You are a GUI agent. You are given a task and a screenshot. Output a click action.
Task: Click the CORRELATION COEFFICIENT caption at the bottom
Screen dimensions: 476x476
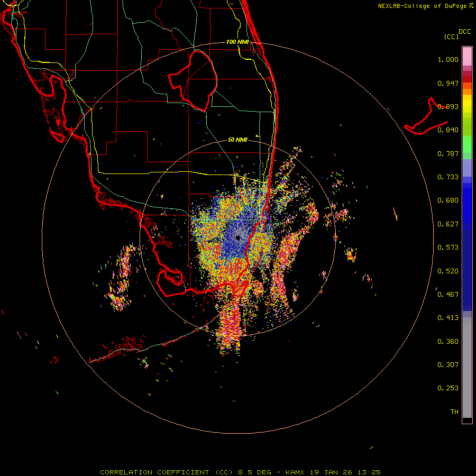pyautogui.click(x=240, y=472)
